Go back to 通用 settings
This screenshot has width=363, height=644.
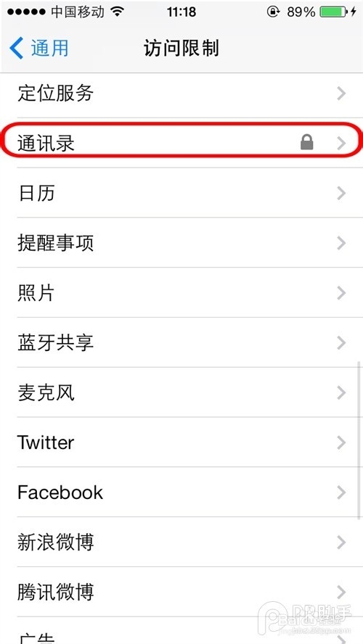(39, 48)
